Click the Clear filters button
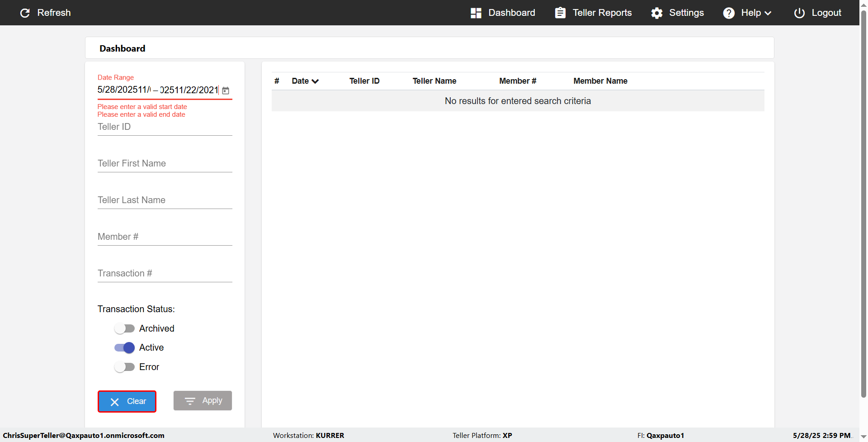Image resolution: width=868 pixels, height=442 pixels. click(x=127, y=401)
